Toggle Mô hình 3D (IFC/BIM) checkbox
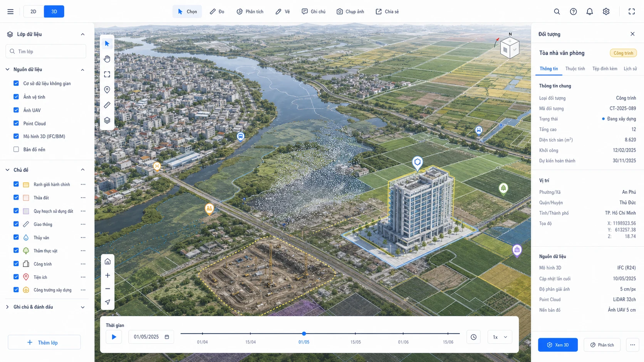Image resolution: width=644 pixels, height=362 pixels. (16, 136)
